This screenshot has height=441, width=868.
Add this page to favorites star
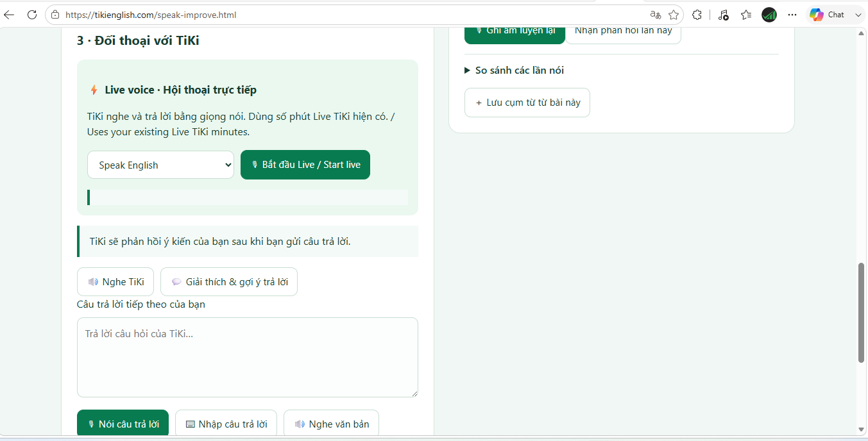tap(674, 15)
